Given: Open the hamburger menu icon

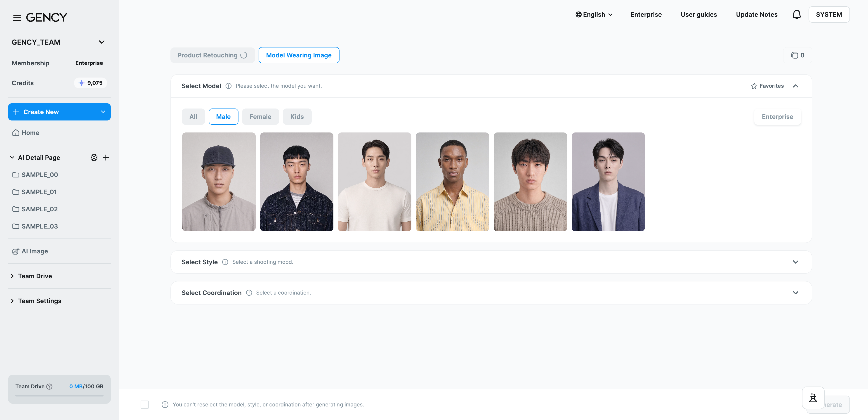Looking at the screenshot, I should pyautogui.click(x=17, y=18).
